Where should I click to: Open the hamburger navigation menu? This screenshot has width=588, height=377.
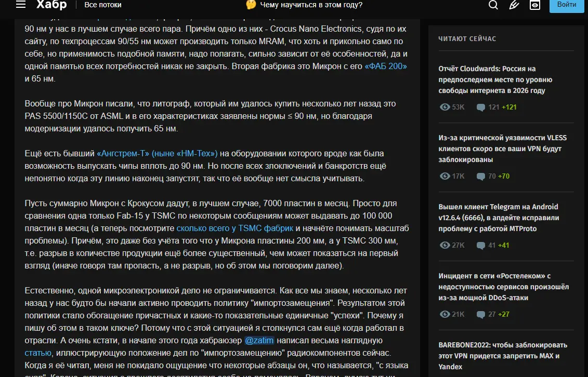point(21,5)
